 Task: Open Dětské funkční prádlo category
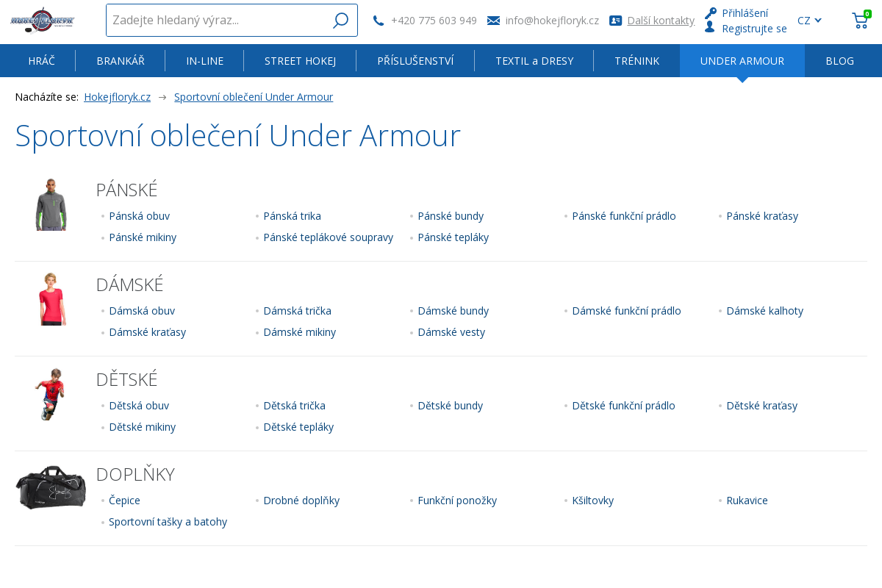(623, 405)
